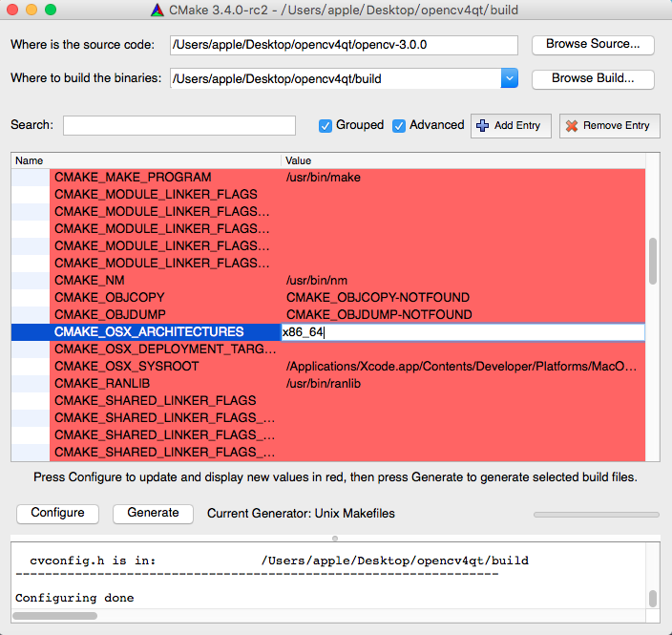Click the red X Remove Entry icon
The height and width of the screenshot is (635, 672).
[571, 126]
